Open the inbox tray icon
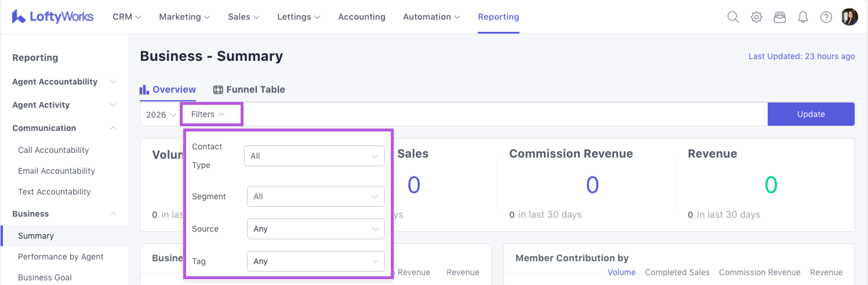868x285 pixels. tap(779, 17)
